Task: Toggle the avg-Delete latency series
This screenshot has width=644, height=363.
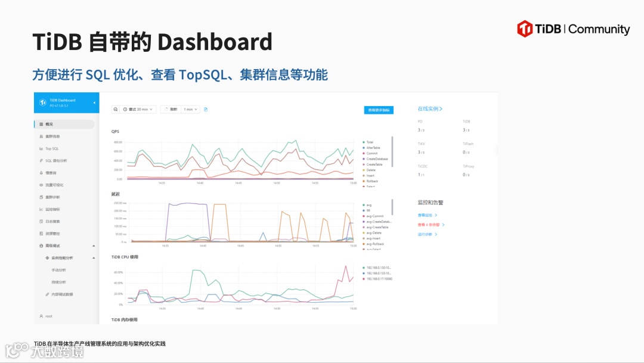Action: (372, 233)
